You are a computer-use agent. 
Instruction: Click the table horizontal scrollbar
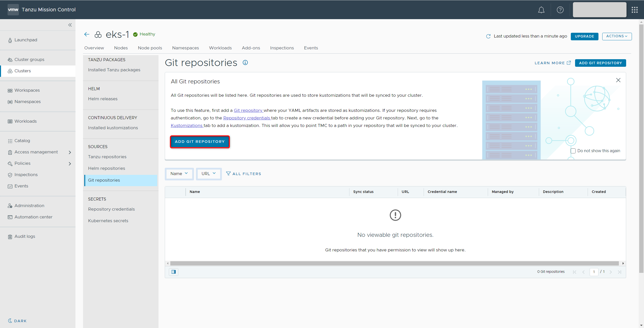394,263
